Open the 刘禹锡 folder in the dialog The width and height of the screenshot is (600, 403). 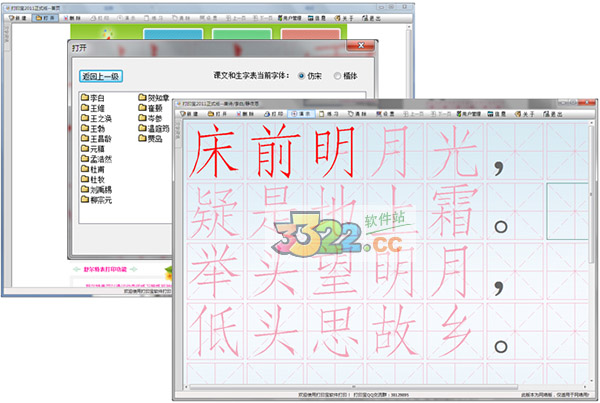pos(96,189)
